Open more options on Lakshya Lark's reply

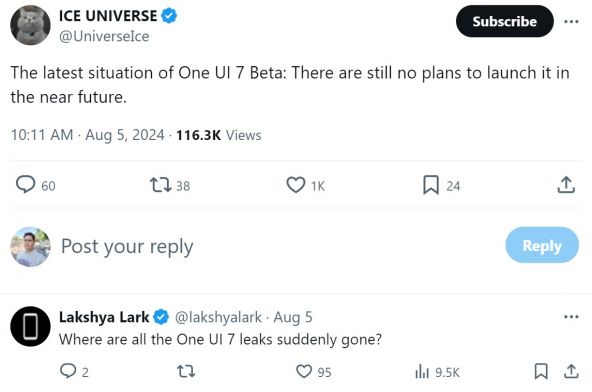[x=571, y=317]
